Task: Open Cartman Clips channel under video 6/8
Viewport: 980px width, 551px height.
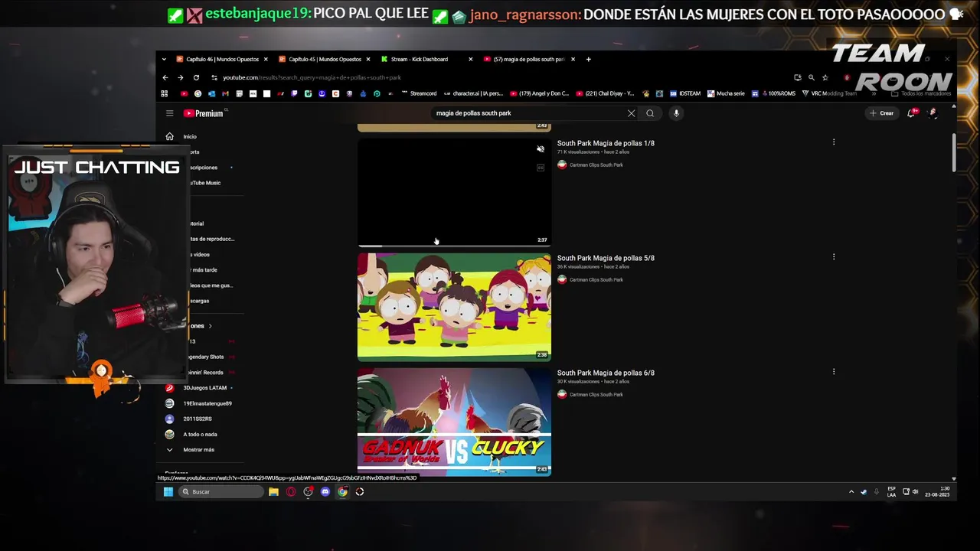Action: [x=596, y=394]
